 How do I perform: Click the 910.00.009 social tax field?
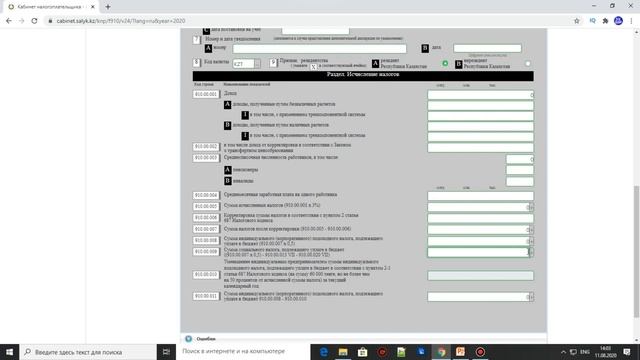click(x=478, y=252)
